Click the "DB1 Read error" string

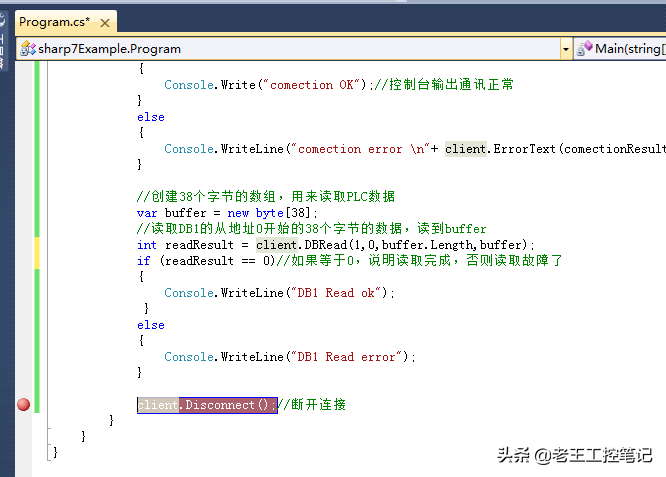pyautogui.click(x=346, y=357)
